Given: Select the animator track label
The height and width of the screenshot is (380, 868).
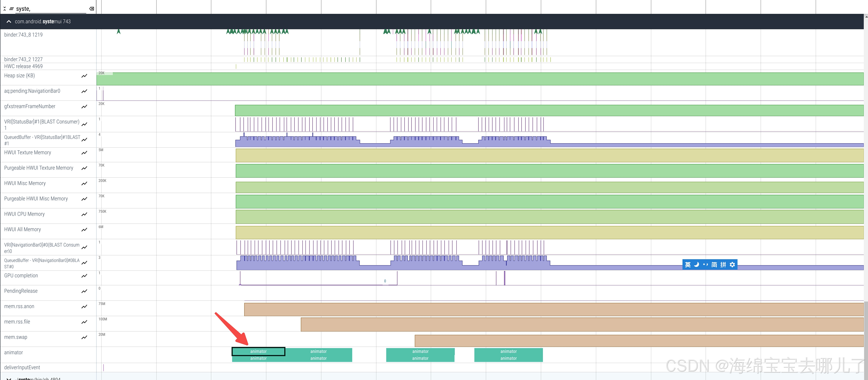Looking at the screenshot, I should pos(13,353).
